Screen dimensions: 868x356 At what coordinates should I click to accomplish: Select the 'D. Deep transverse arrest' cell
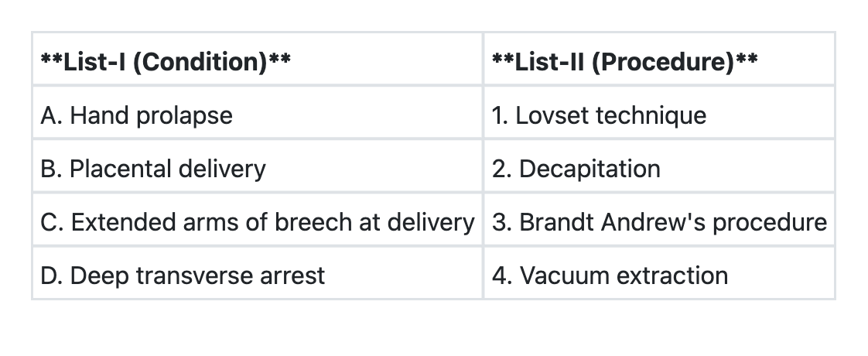coord(183,276)
